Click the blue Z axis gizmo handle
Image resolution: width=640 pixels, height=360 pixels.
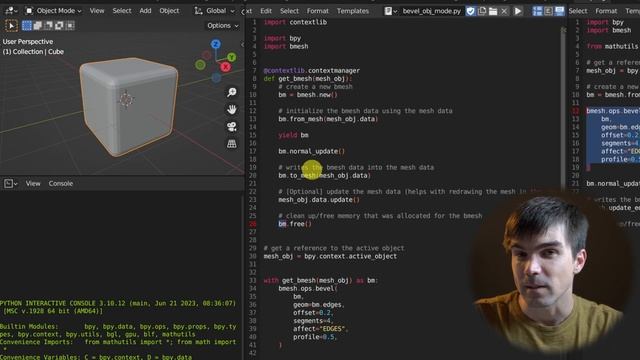pos(216,44)
